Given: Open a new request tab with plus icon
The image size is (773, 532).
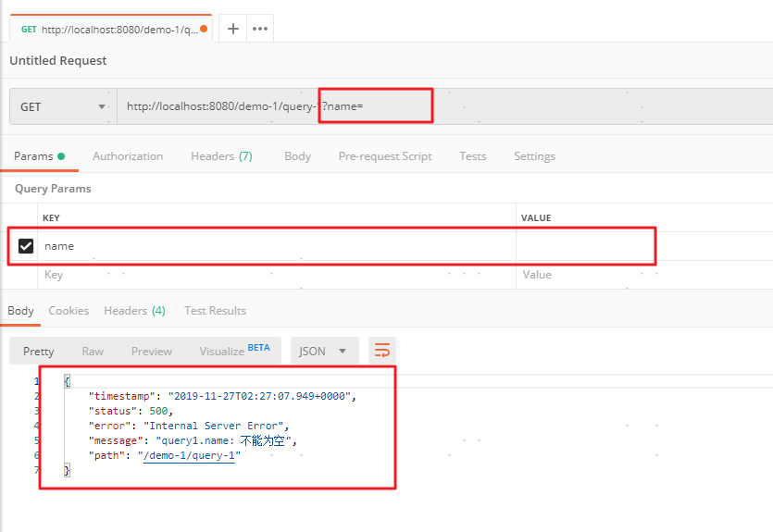Looking at the screenshot, I should coord(232,29).
